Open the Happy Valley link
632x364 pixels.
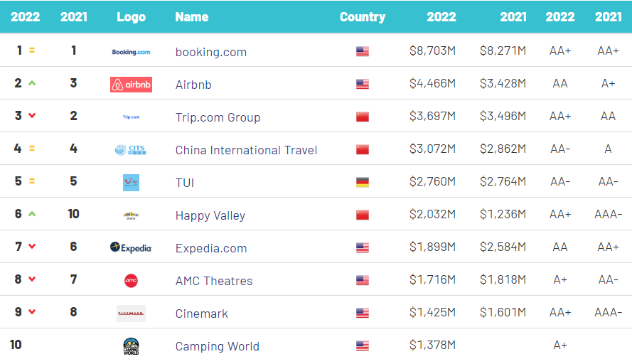[x=210, y=215]
